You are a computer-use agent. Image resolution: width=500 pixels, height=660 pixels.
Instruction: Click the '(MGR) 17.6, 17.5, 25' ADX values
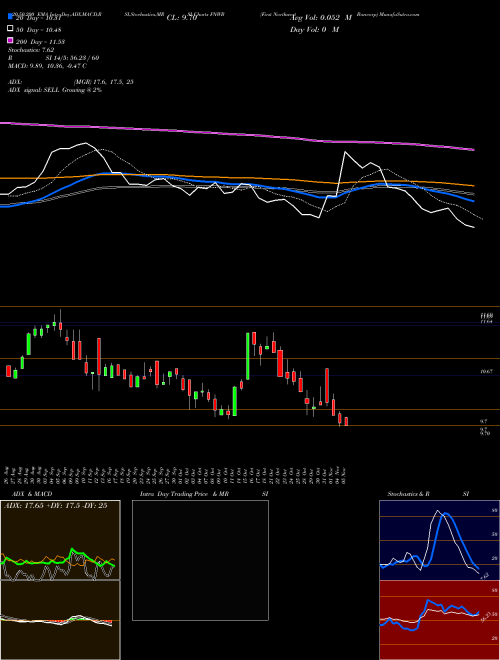104,82
